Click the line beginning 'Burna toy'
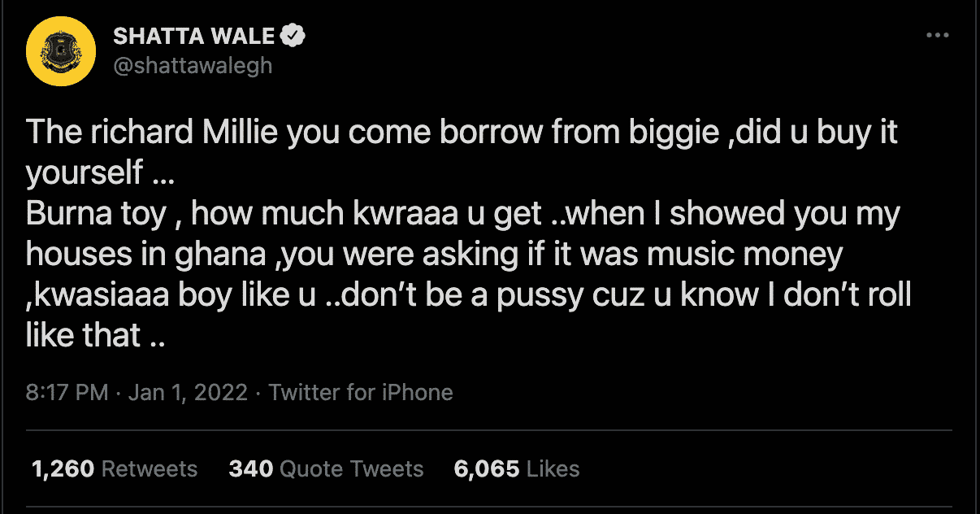Viewport: 980px width, 514px height. tap(464, 213)
